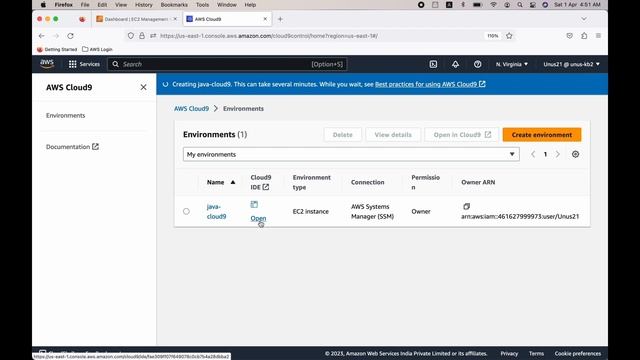Open the Getting Started bookmark
The image size is (640, 360).
57,49
